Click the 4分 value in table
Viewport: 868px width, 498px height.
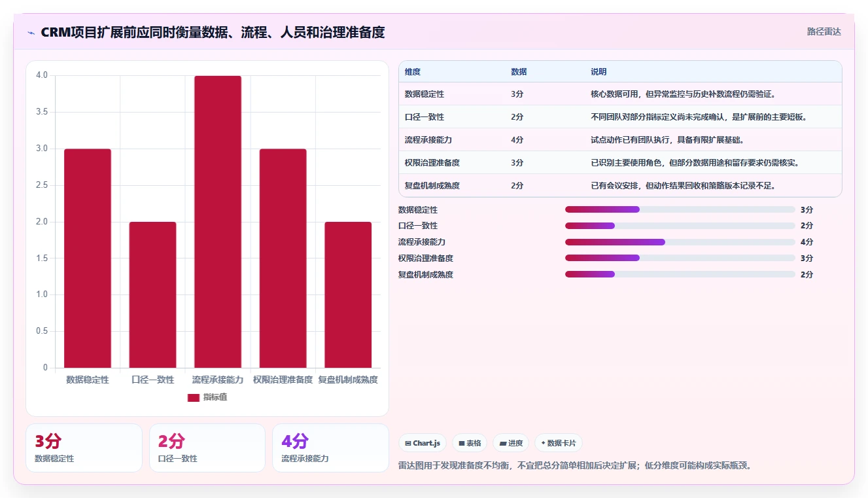517,140
